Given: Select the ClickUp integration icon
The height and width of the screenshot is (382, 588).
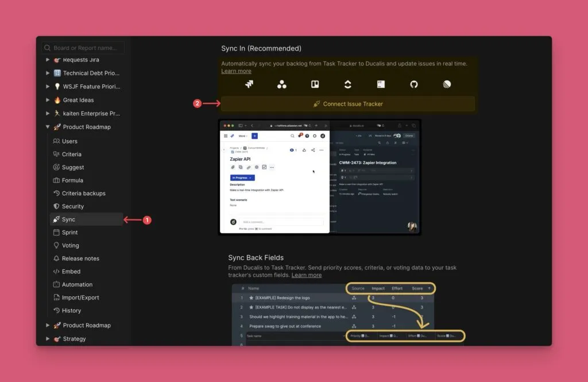Looking at the screenshot, I should (x=349, y=84).
